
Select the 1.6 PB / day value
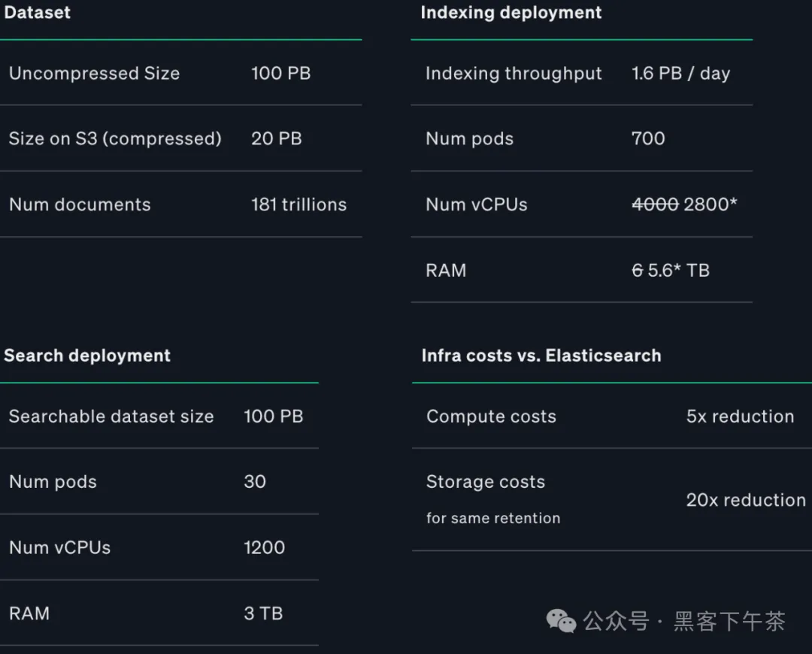680,74
